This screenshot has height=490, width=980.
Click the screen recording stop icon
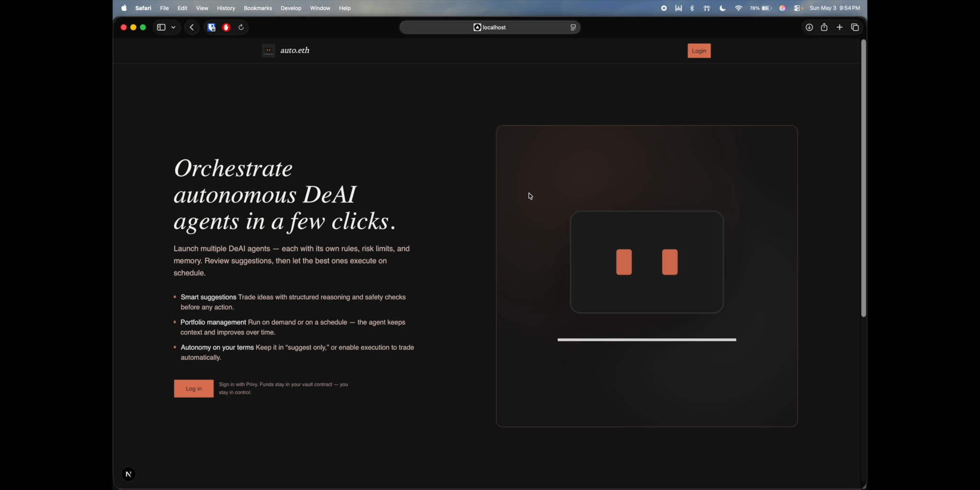(x=664, y=8)
